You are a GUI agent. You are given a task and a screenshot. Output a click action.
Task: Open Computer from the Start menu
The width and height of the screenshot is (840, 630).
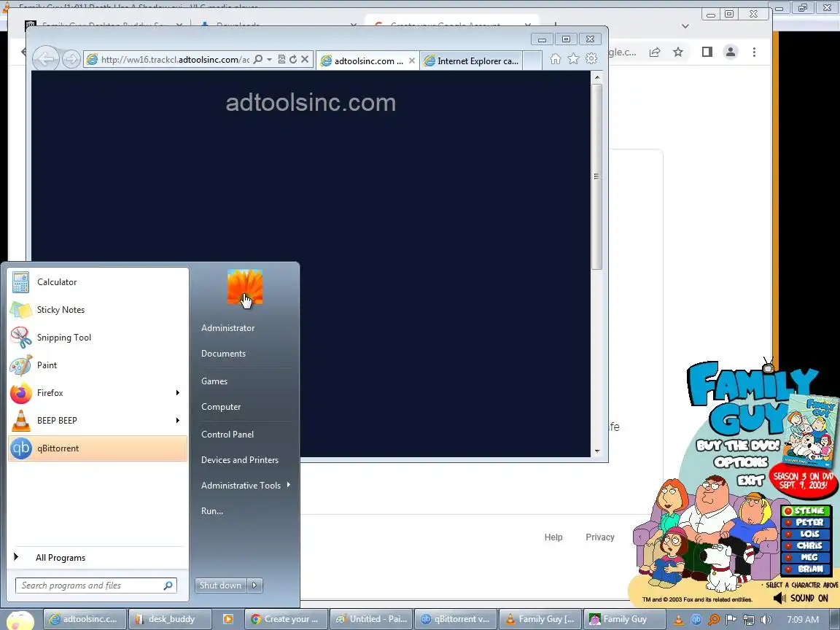[x=221, y=407]
